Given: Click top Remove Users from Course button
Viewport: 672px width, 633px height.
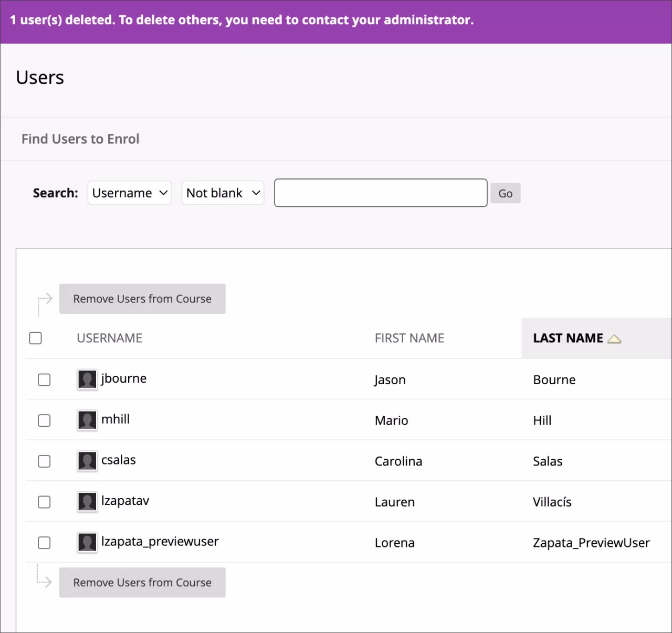Looking at the screenshot, I should click(142, 299).
